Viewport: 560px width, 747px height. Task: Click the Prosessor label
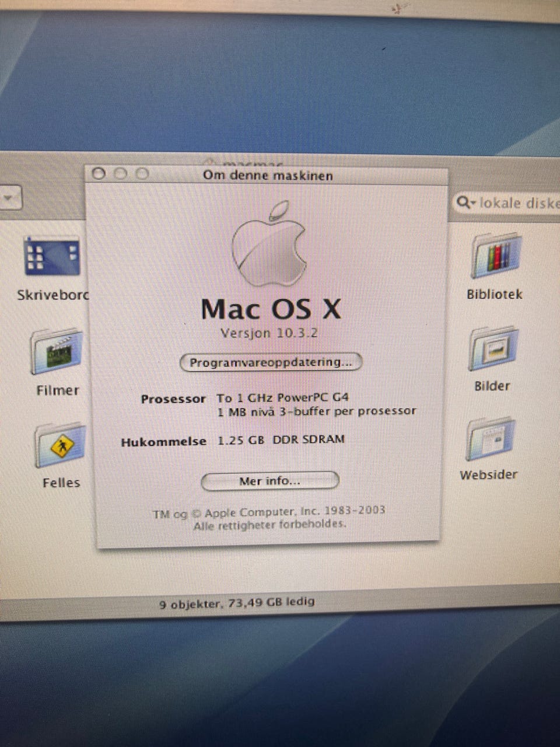tap(173, 399)
